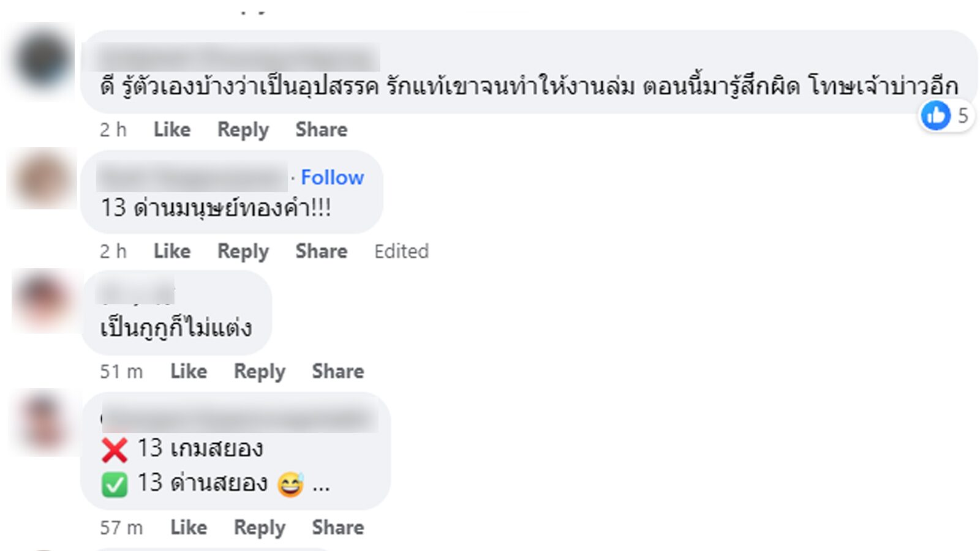Share the first comment with 5 likes
This screenshot has height=551, width=980.
321,130
